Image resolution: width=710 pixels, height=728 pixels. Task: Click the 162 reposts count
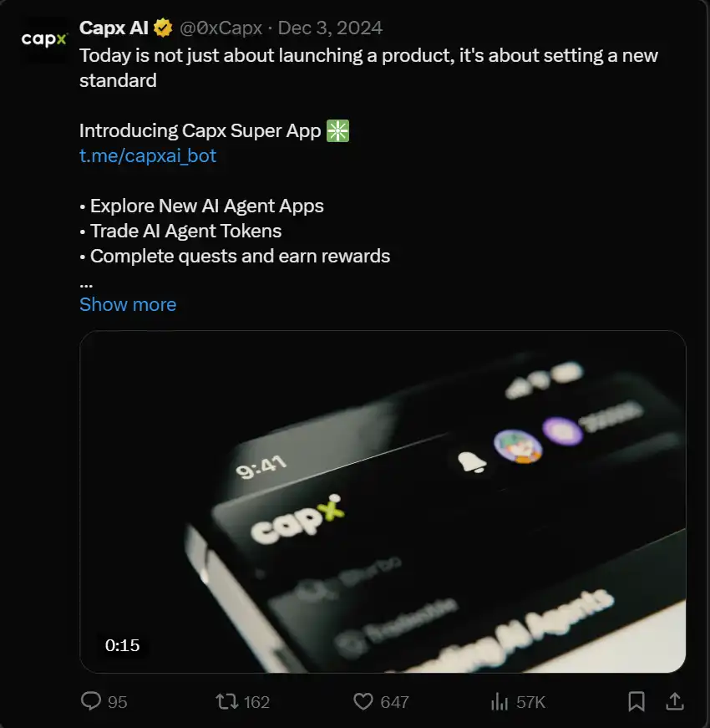(x=256, y=702)
